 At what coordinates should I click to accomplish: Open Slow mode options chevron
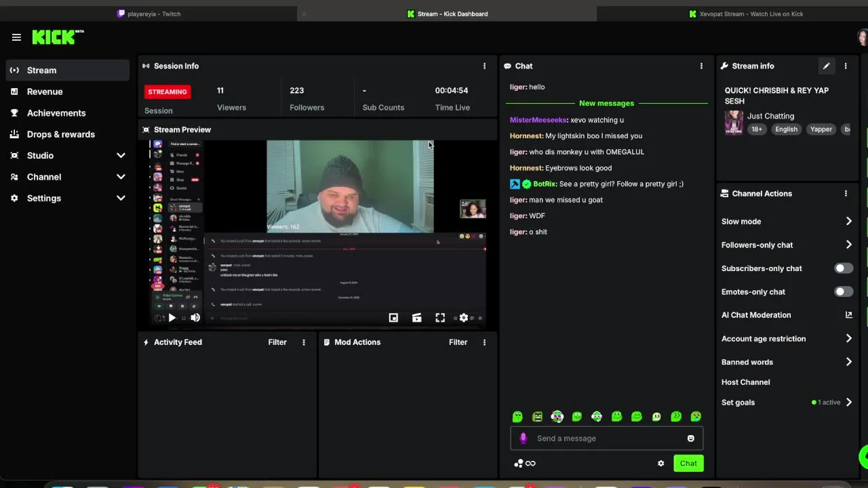[x=848, y=222]
